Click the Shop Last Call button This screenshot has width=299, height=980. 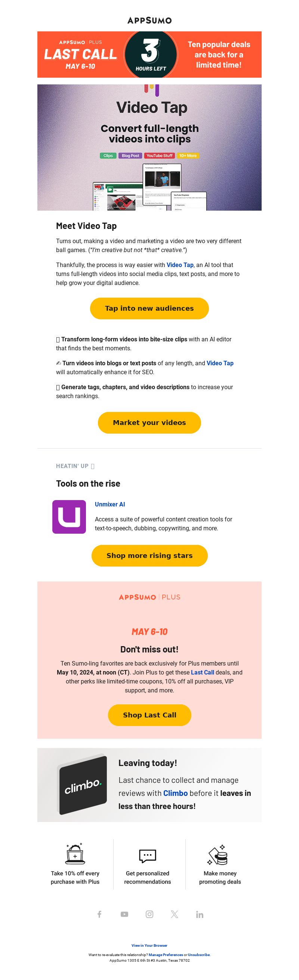click(149, 715)
